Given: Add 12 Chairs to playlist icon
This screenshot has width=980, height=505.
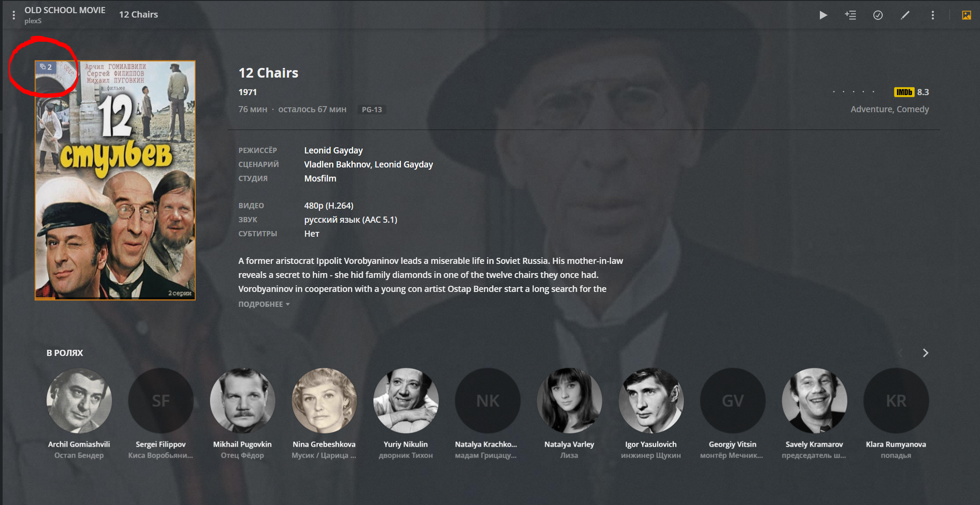Looking at the screenshot, I should coord(851,15).
